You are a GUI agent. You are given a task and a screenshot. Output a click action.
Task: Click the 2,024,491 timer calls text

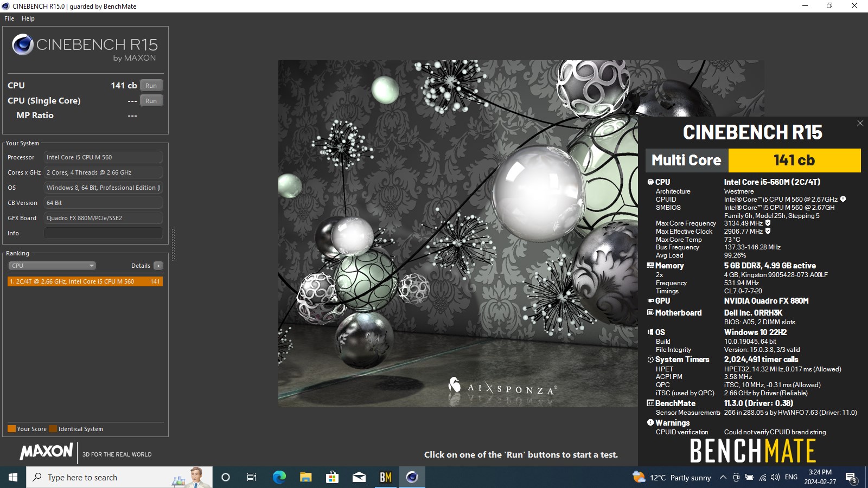click(761, 359)
